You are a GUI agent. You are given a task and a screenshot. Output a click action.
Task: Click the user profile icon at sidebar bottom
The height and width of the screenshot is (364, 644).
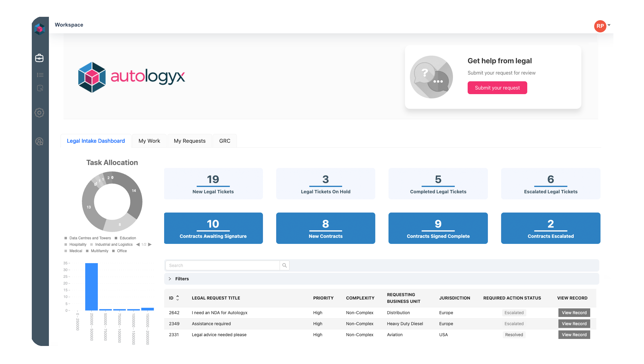point(39,141)
